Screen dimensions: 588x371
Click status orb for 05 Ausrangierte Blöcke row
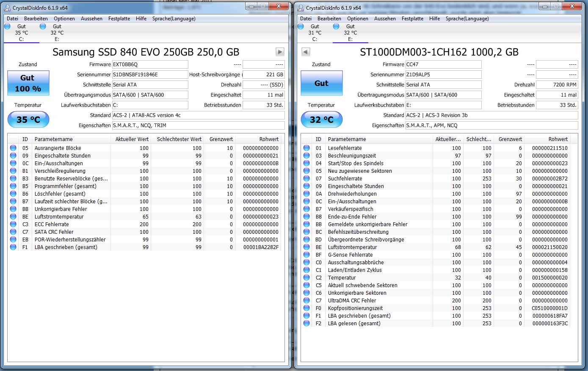13,148
